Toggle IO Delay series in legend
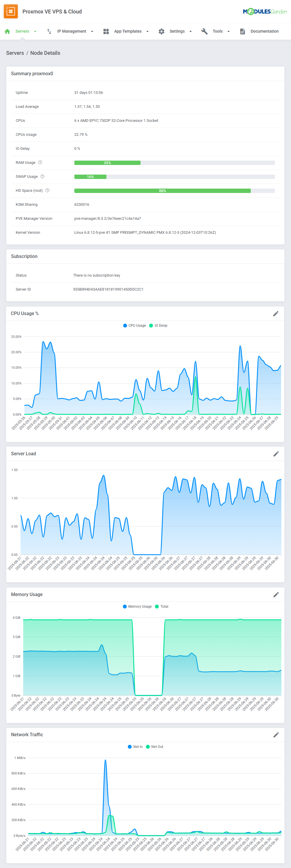The height and width of the screenshot is (868, 291). pos(159,326)
